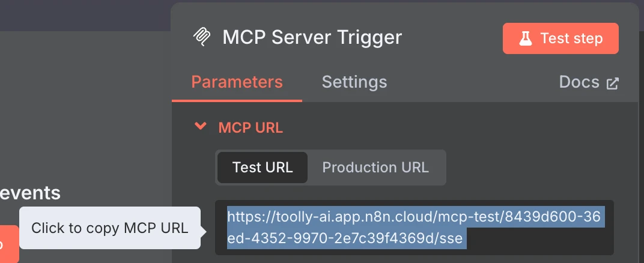
Task: Click the partially visible orange button at the left edge
Action: (x=9, y=244)
